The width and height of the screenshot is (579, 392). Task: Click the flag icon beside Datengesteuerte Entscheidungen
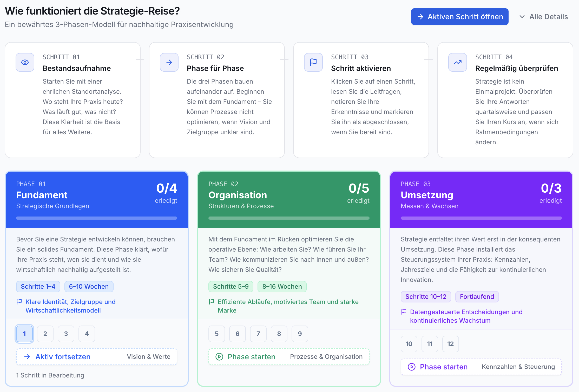pos(404,312)
